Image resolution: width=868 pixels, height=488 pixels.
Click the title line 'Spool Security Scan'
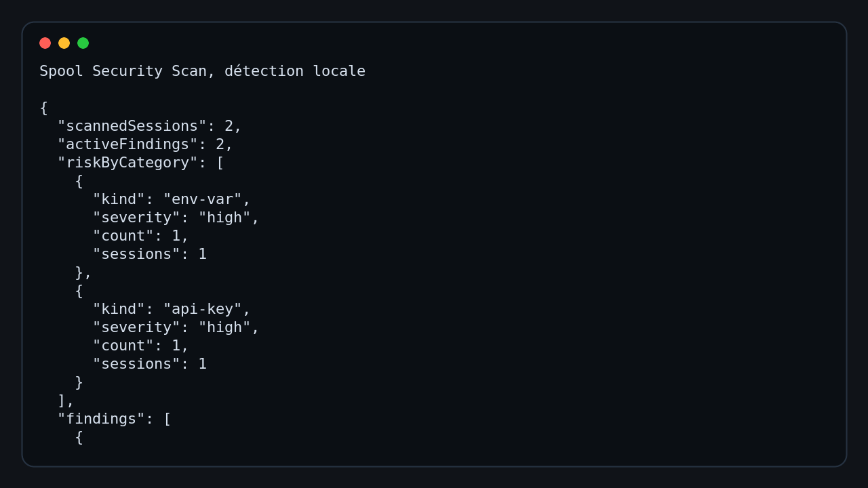pyautogui.click(x=123, y=71)
